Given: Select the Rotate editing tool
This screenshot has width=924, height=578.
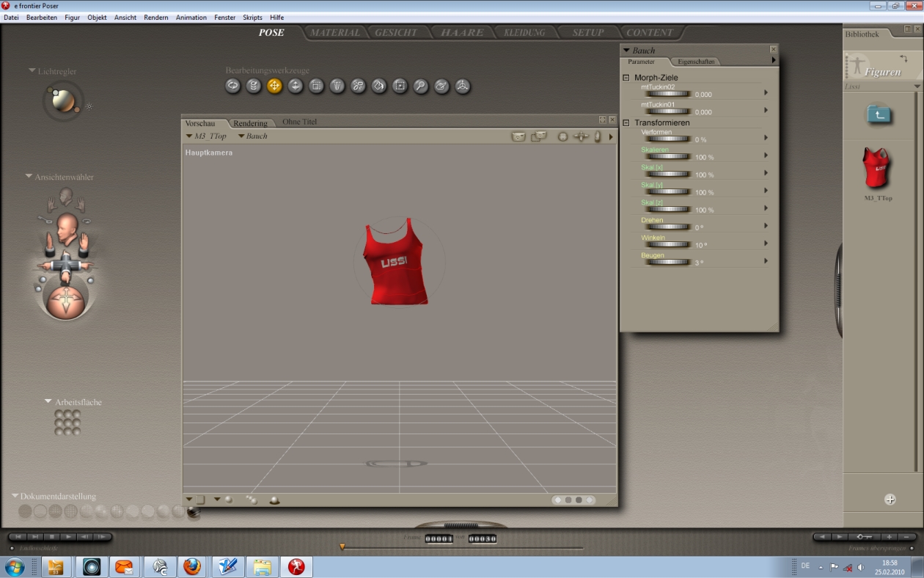Looking at the screenshot, I should click(232, 86).
